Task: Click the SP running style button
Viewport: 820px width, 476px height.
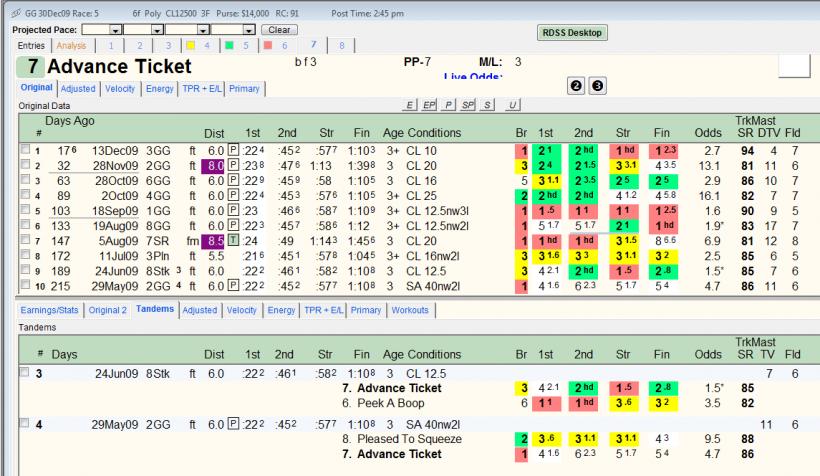Action: pos(468,105)
